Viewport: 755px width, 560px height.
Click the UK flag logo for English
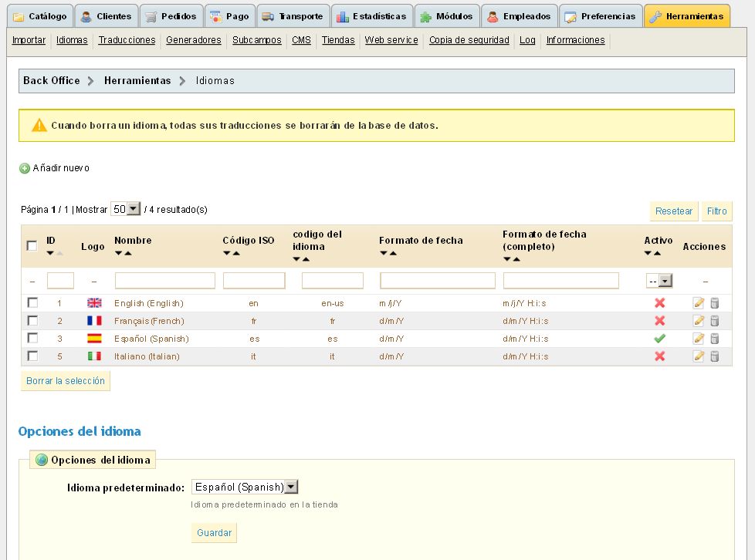[x=94, y=303]
